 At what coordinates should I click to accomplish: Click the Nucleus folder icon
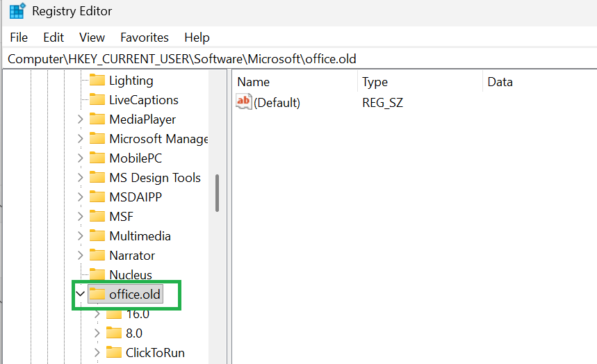point(97,274)
